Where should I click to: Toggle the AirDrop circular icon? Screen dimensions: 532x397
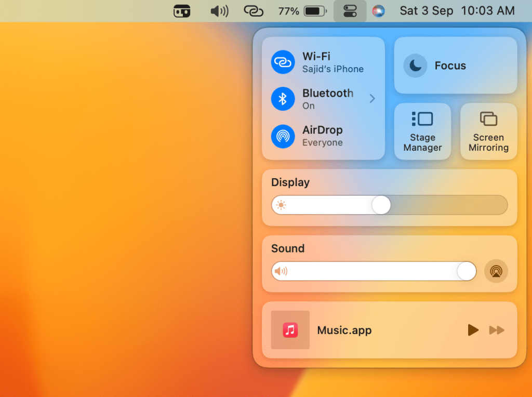point(283,136)
